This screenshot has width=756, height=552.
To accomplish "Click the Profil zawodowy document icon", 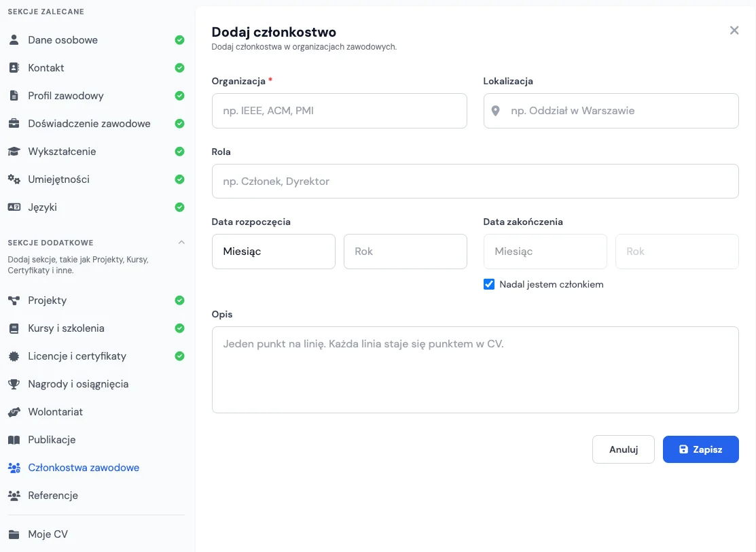I will tap(14, 96).
